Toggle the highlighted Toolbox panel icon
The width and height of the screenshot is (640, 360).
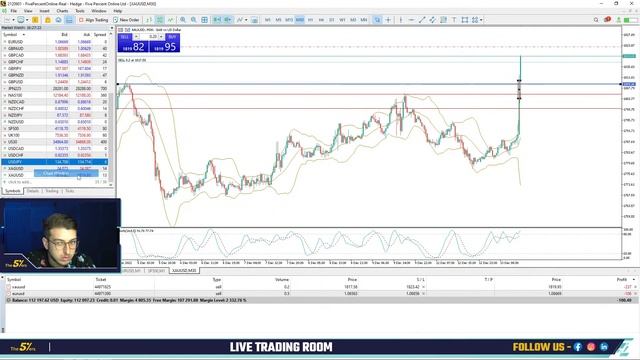69,20
